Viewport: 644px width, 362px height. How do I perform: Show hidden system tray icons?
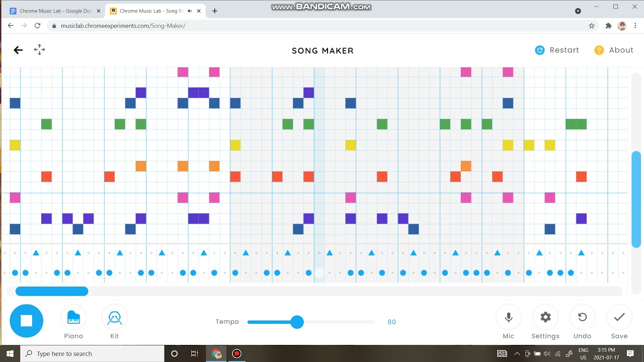(517, 353)
